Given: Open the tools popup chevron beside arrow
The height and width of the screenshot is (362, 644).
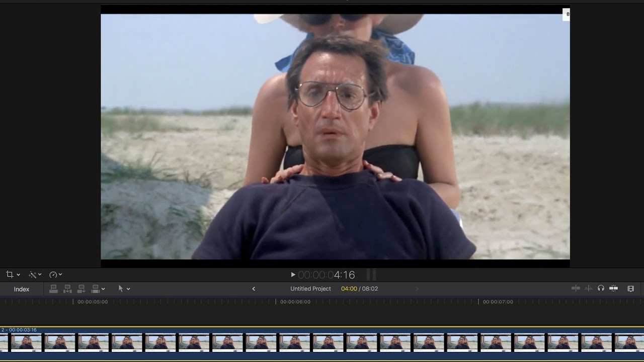Looking at the screenshot, I should pos(128,289).
